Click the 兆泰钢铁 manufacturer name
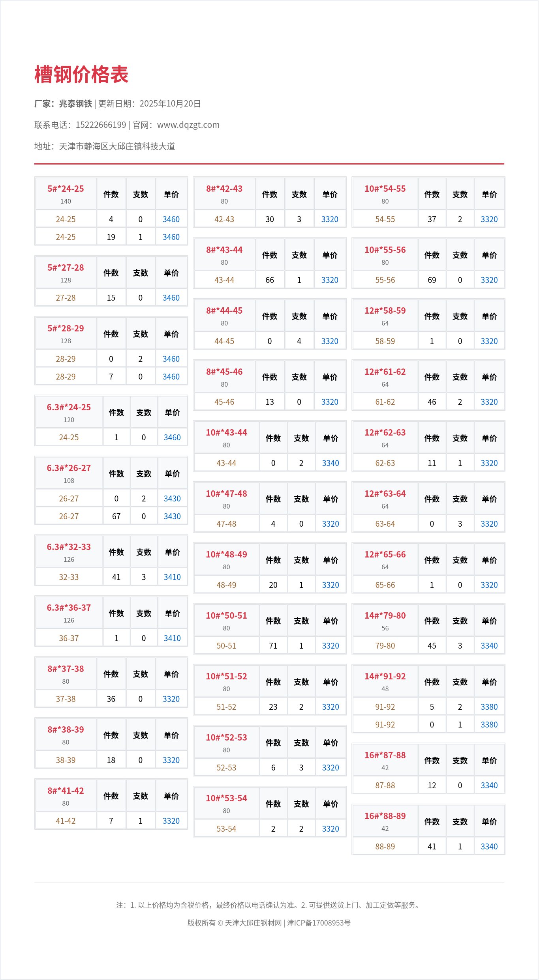This screenshot has width=539, height=980. coord(75,104)
